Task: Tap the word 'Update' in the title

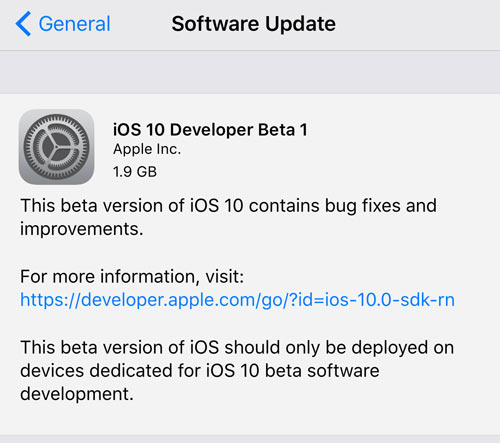Action: [300, 24]
